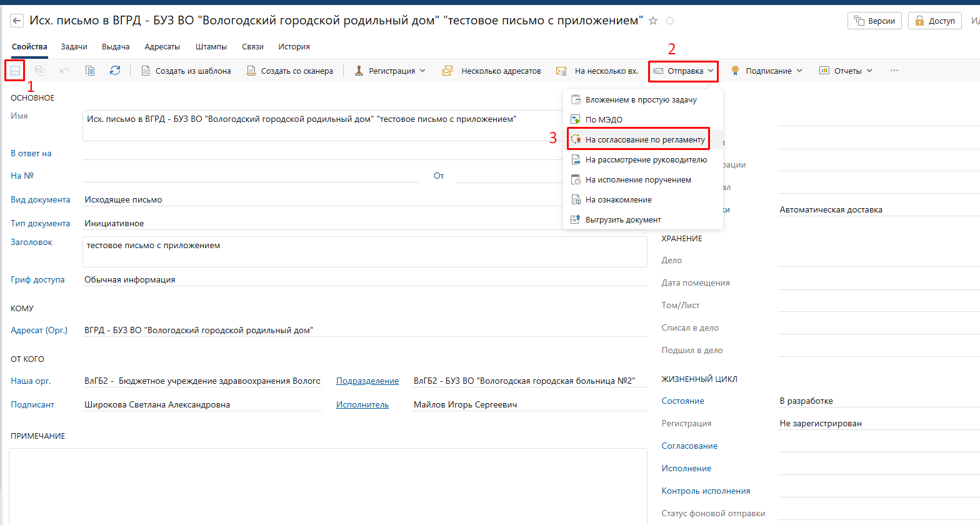Image resolution: width=980 pixels, height=525 pixels.
Task: Select 'На согласование по регламенту' menu item
Action: [x=644, y=139]
